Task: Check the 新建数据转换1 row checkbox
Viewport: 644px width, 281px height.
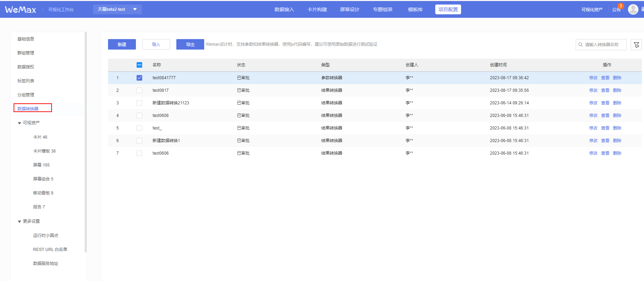Action: pyautogui.click(x=139, y=141)
